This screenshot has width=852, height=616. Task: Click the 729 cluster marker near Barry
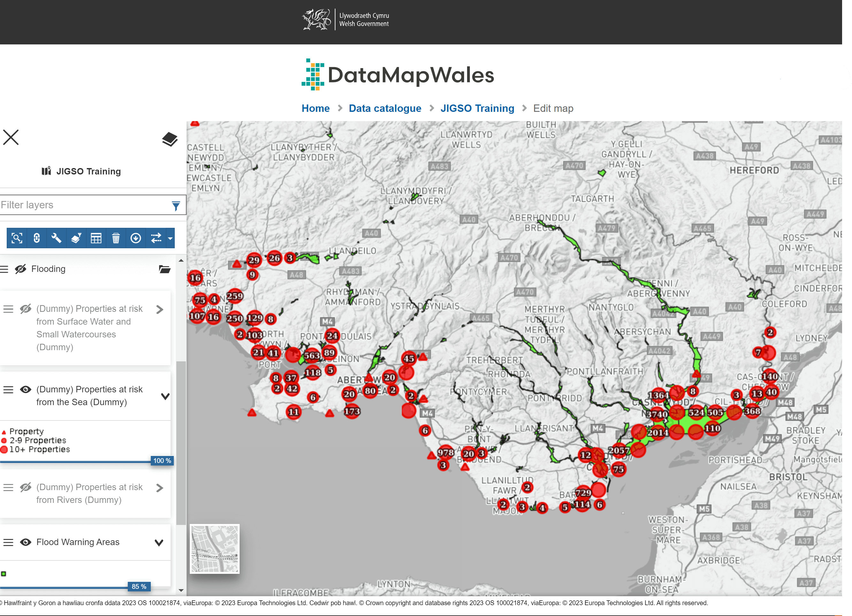click(x=583, y=492)
